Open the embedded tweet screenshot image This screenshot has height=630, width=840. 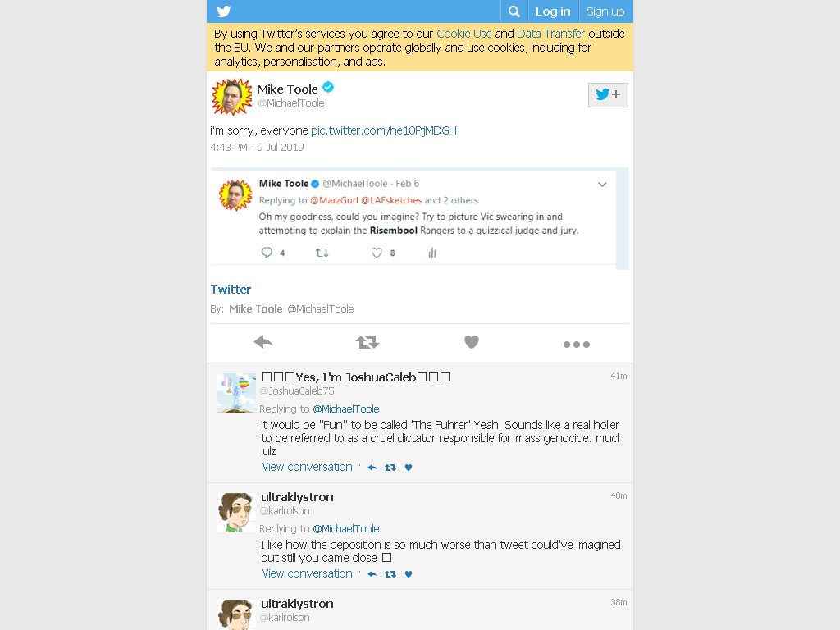point(419,218)
